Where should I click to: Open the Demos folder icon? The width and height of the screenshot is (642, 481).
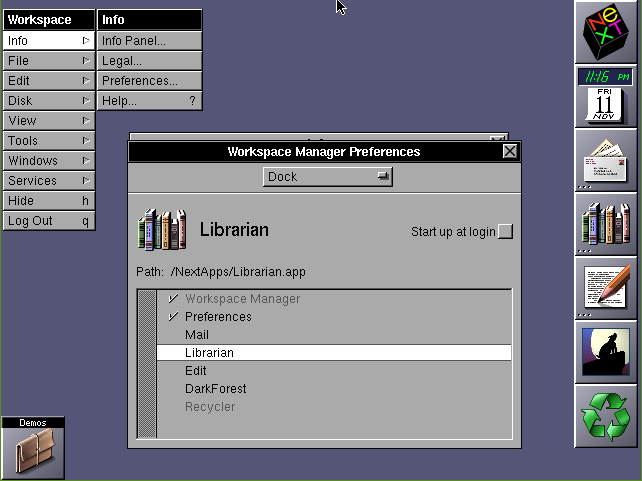[x=33, y=447]
